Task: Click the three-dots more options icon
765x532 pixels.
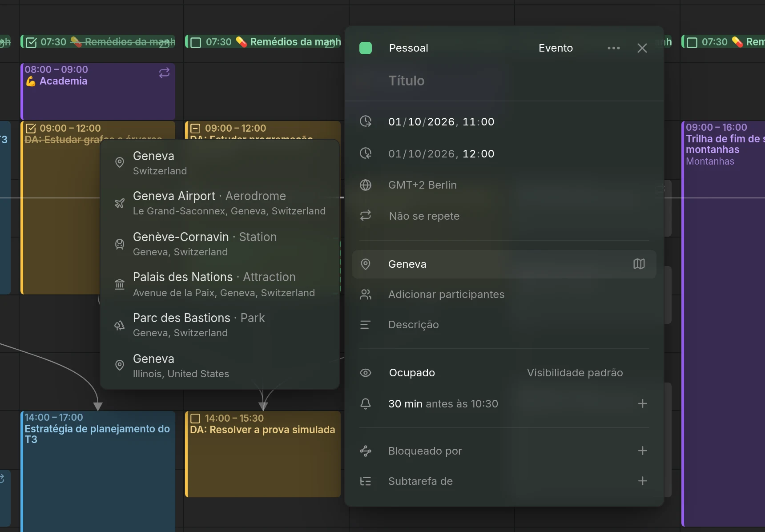Action: (614, 48)
